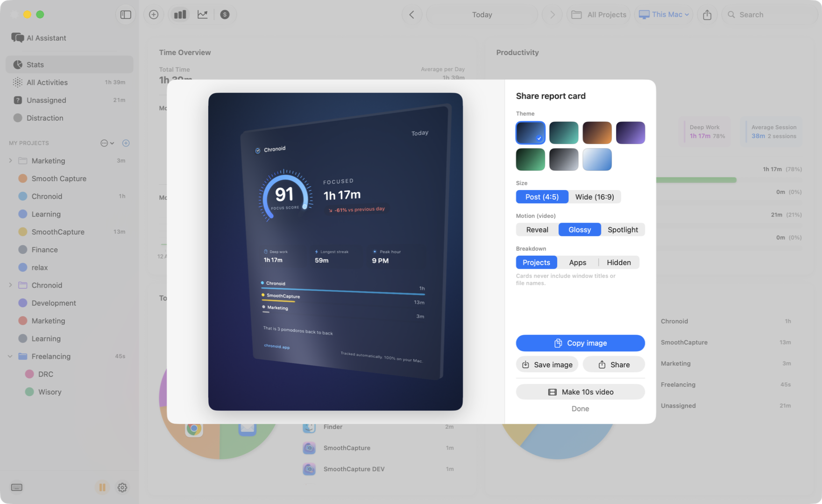Click the toolbar share export icon
This screenshot has width=822, height=504.
[707, 14]
